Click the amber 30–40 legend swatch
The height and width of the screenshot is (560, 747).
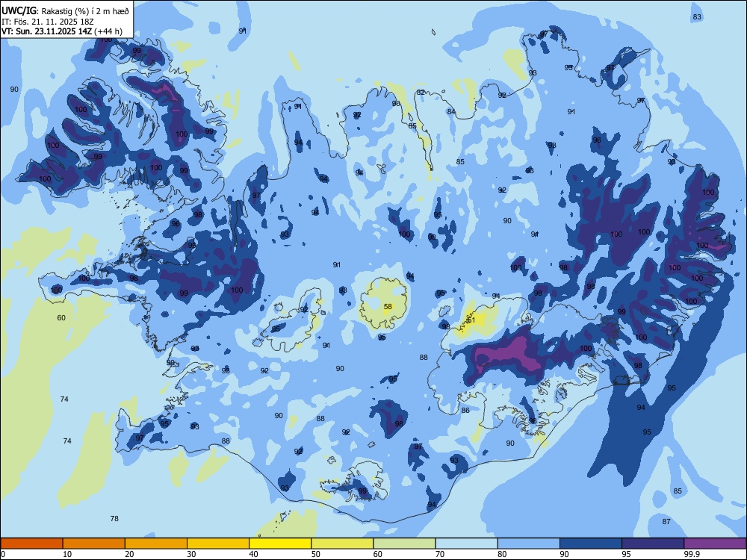(218, 544)
